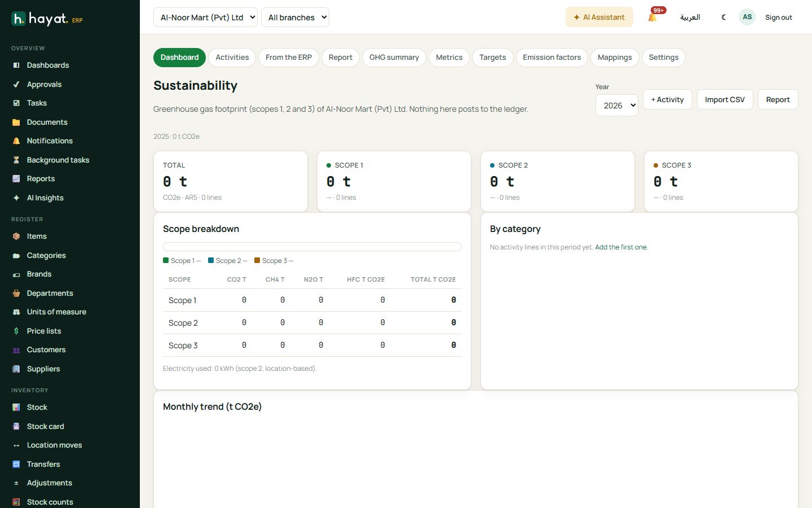The width and height of the screenshot is (812, 508).
Task: Click the Transfers icon in sidebar
Action: click(x=16, y=465)
